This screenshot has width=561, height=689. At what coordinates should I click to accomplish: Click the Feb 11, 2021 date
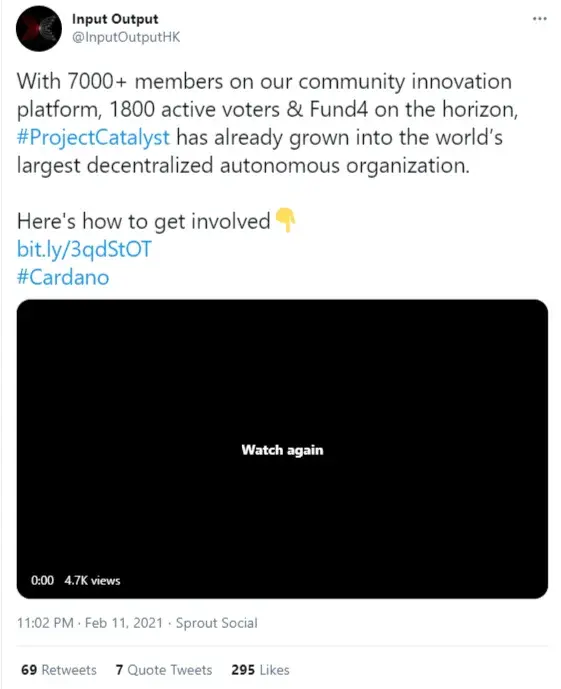124,623
